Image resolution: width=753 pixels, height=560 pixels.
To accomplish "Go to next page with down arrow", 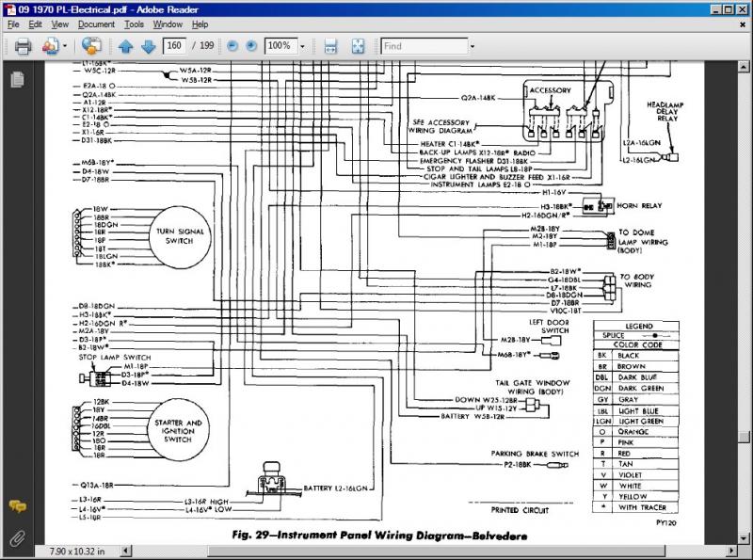I will tap(149, 46).
